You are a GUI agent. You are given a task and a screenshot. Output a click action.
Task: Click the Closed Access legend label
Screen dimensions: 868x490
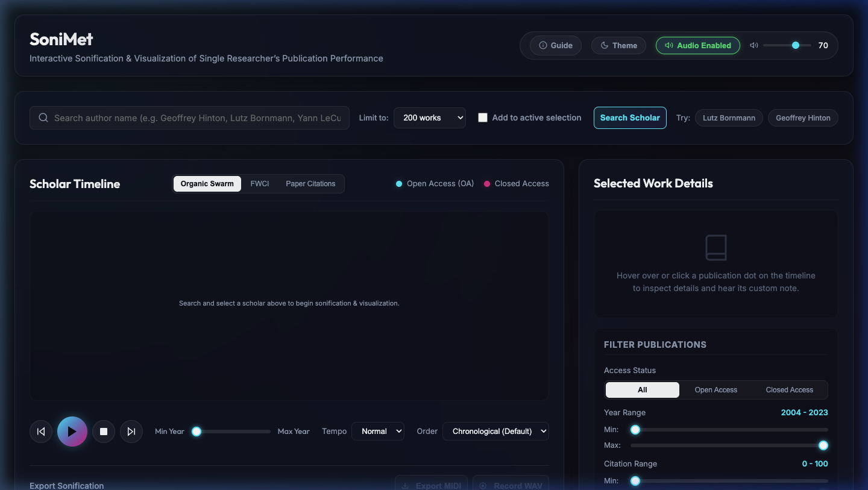pyautogui.click(x=522, y=184)
